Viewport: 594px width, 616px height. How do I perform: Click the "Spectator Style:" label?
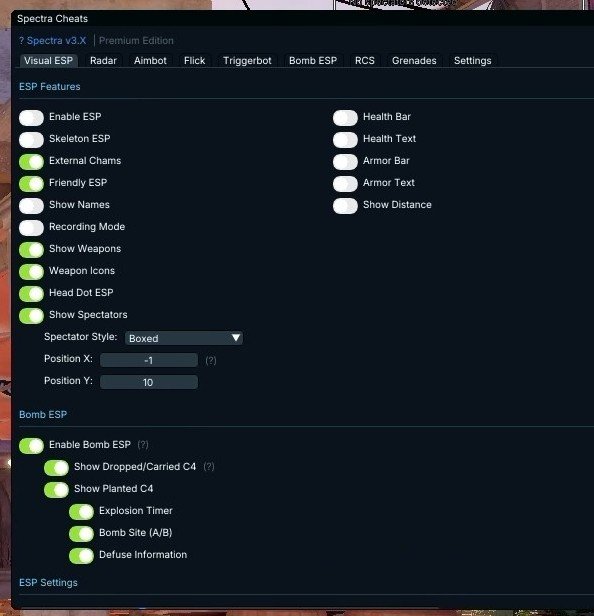pyautogui.click(x=81, y=337)
